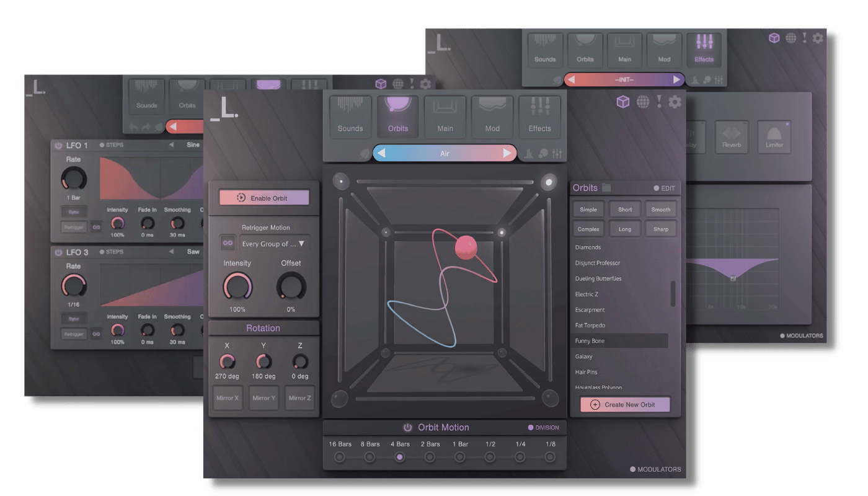Click previous preset arrow in left window
This screenshot has width=868, height=496.
tap(173, 127)
